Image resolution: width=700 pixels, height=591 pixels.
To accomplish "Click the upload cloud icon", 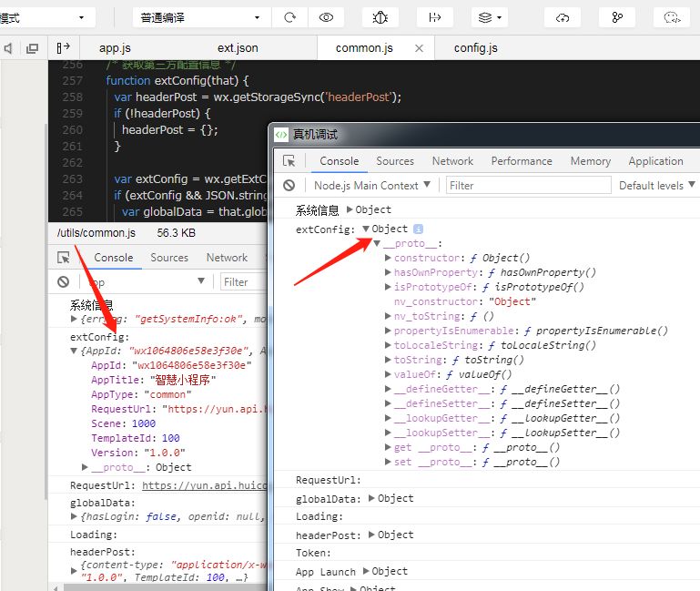I will [x=563, y=17].
